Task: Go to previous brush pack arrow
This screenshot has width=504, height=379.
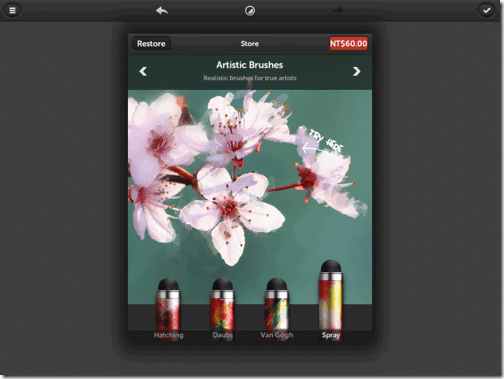Action: (x=143, y=71)
